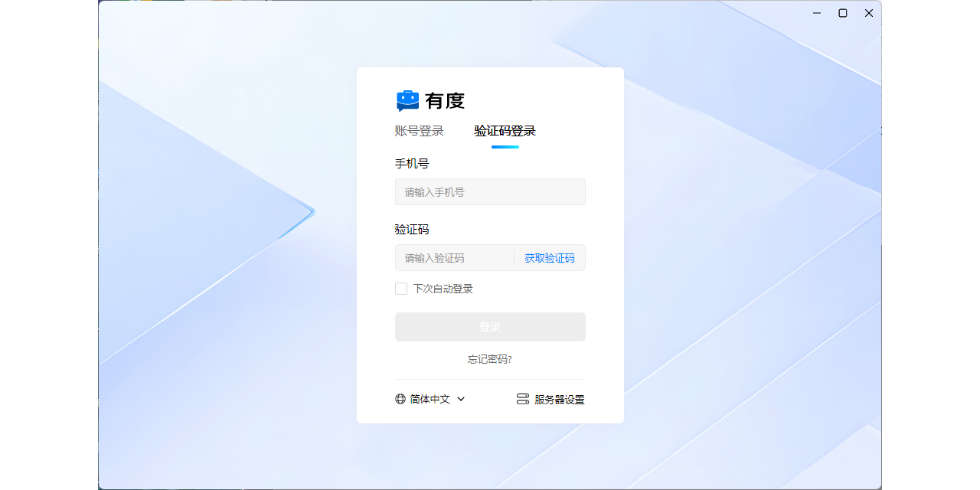Click the globe language icon
980x490 pixels.
pyautogui.click(x=400, y=399)
